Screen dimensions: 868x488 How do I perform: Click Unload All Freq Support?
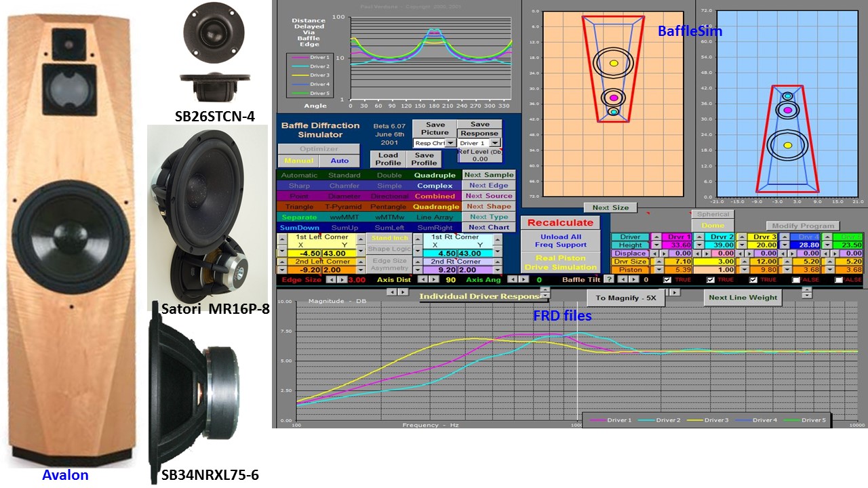tap(561, 241)
